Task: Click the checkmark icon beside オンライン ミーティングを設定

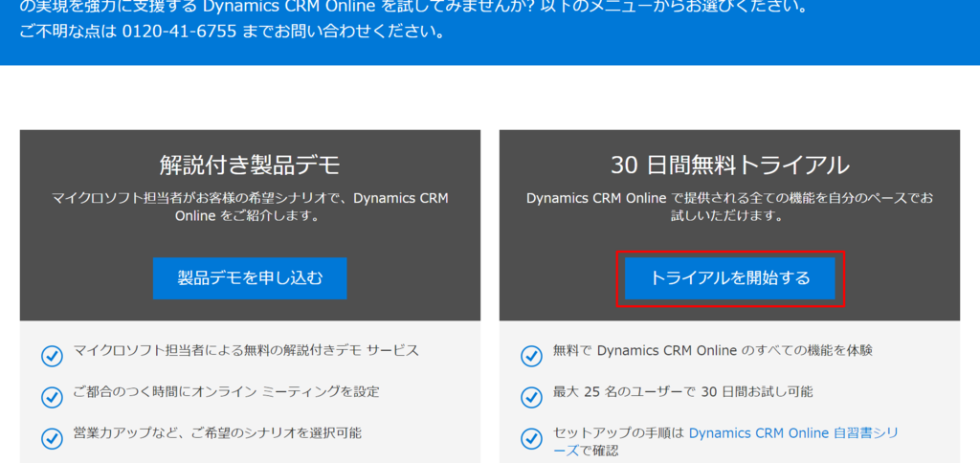Action: click(52, 397)
